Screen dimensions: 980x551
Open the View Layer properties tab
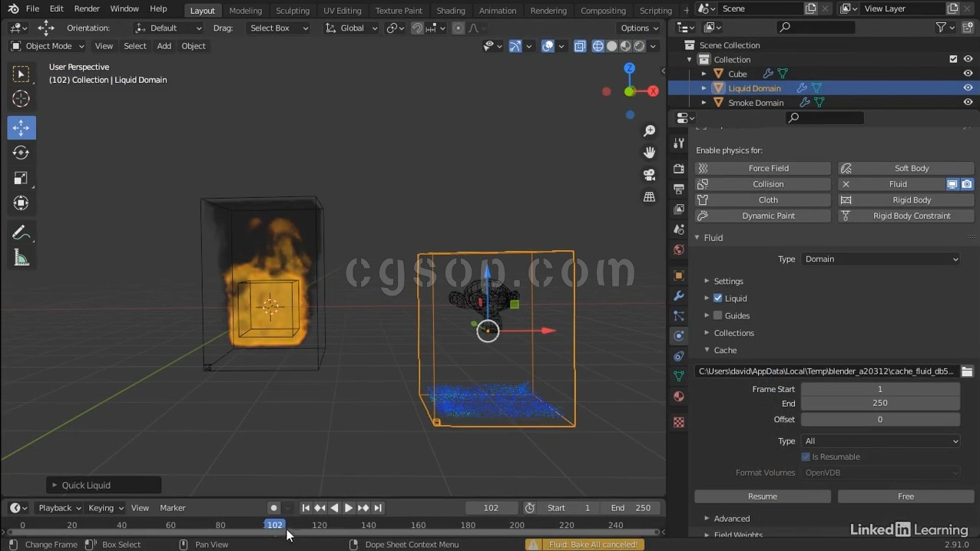(679, 210)
